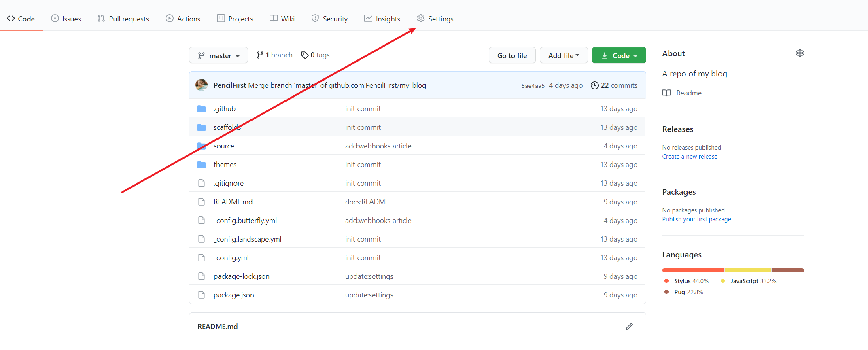The image size is (868, 350).
Task: Go to the Insights tab
Action: [382, 19]
